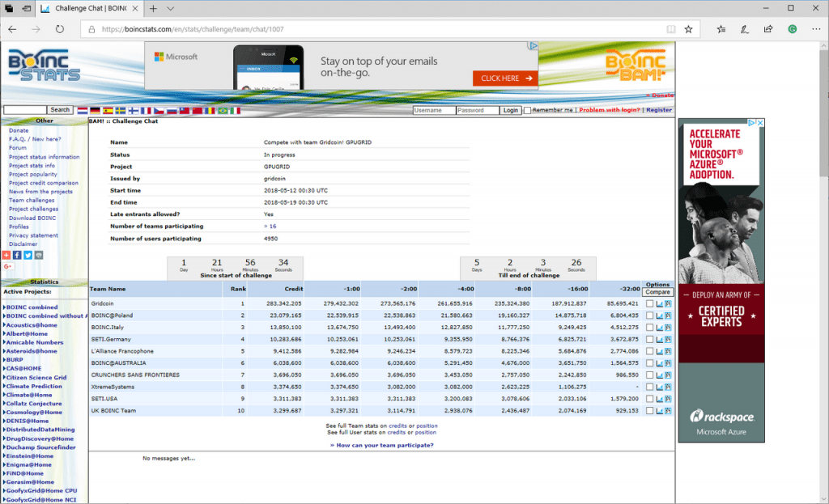This screenshot has height=504, width=829.
Task: Select the Challenge Chat browser tab
Action: 90,8
